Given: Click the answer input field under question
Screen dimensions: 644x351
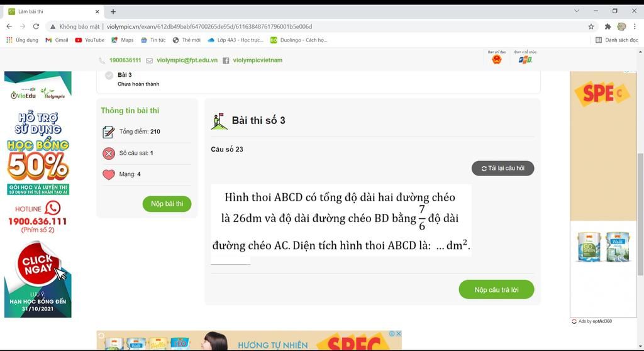Looking at the screenshot, I should (230, 260).
